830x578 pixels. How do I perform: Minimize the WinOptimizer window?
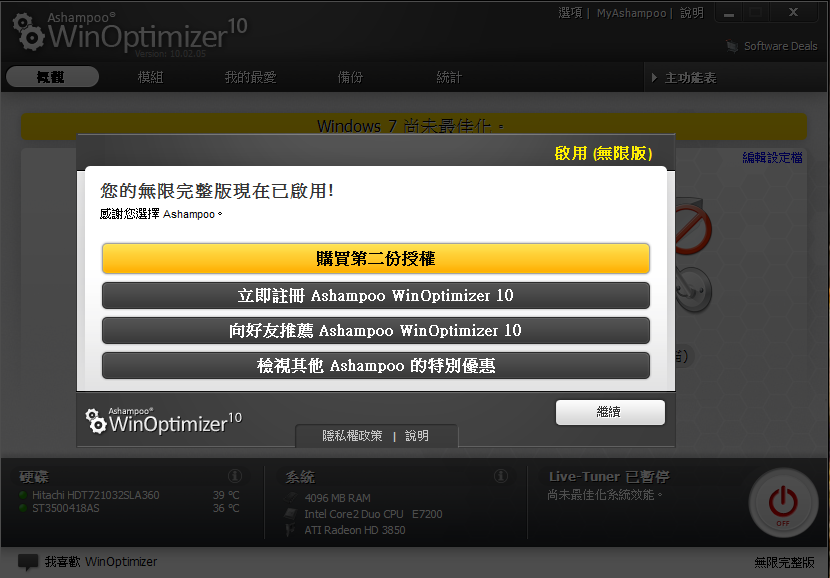point(729,13)
